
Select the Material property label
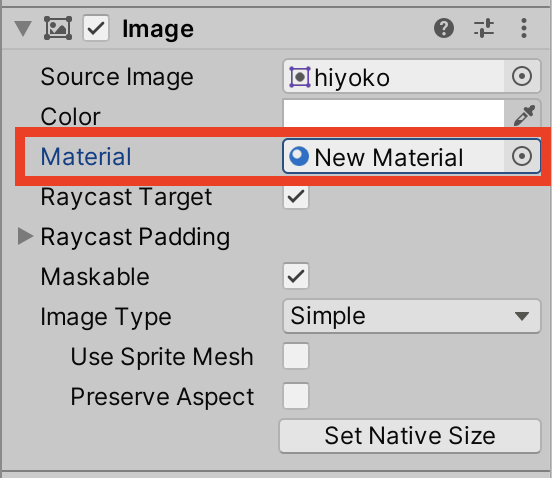point(86,156)
